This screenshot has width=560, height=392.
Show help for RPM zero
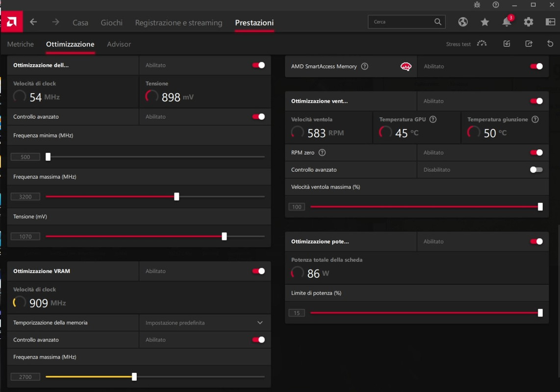tap(322, 152)
